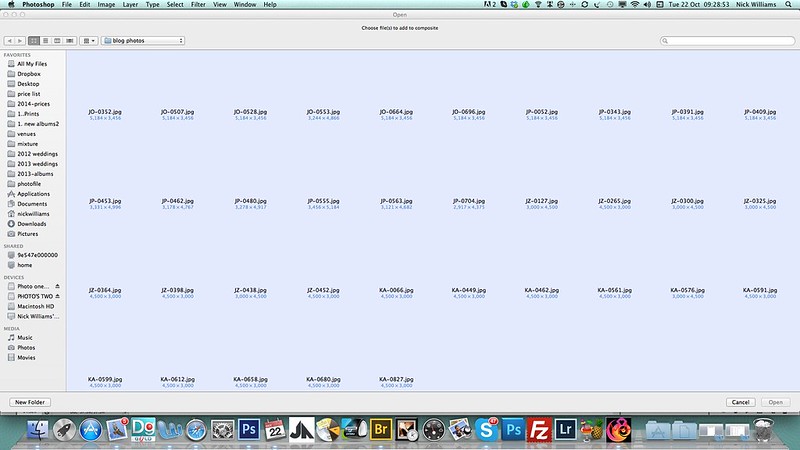Select Dropbox in the Favorites sidebar
800x450 pixels.
click(x=28, y=73)
